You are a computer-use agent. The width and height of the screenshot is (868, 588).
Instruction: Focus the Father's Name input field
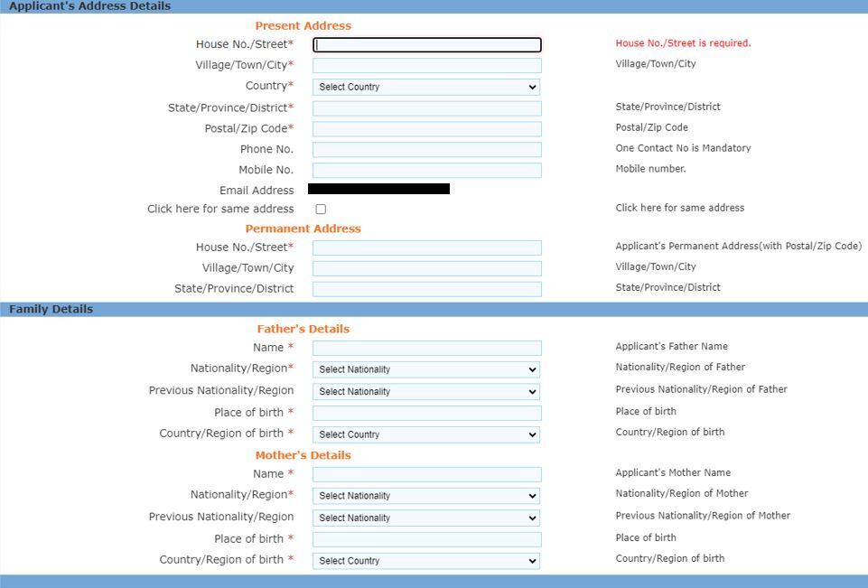click(x=426, y=348)
